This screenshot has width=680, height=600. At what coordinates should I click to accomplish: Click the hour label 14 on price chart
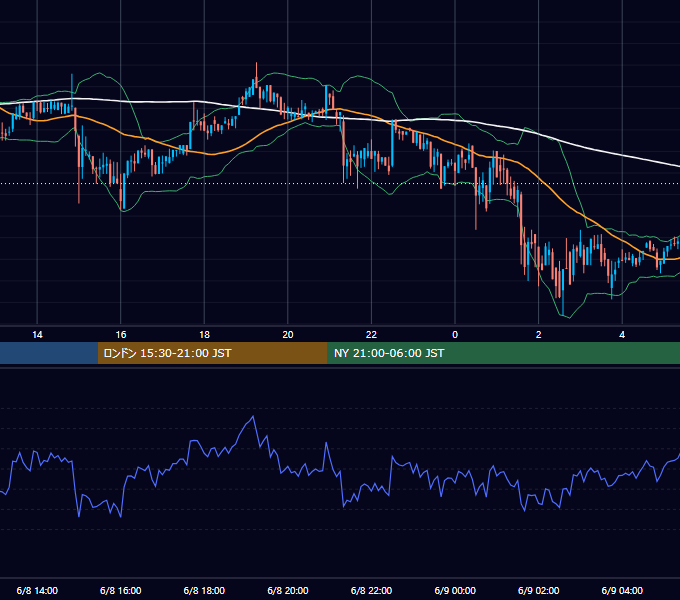pos(37,335)
